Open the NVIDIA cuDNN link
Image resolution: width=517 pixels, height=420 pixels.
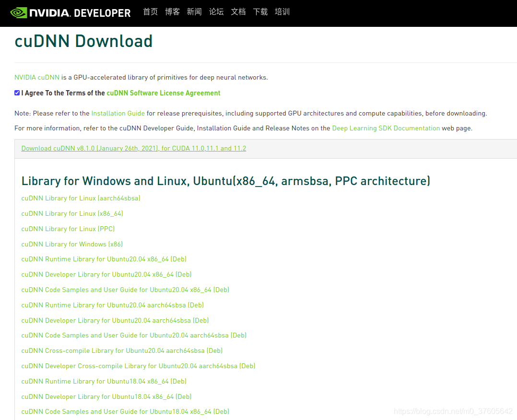pyautogui.click(x=37, y=78)
